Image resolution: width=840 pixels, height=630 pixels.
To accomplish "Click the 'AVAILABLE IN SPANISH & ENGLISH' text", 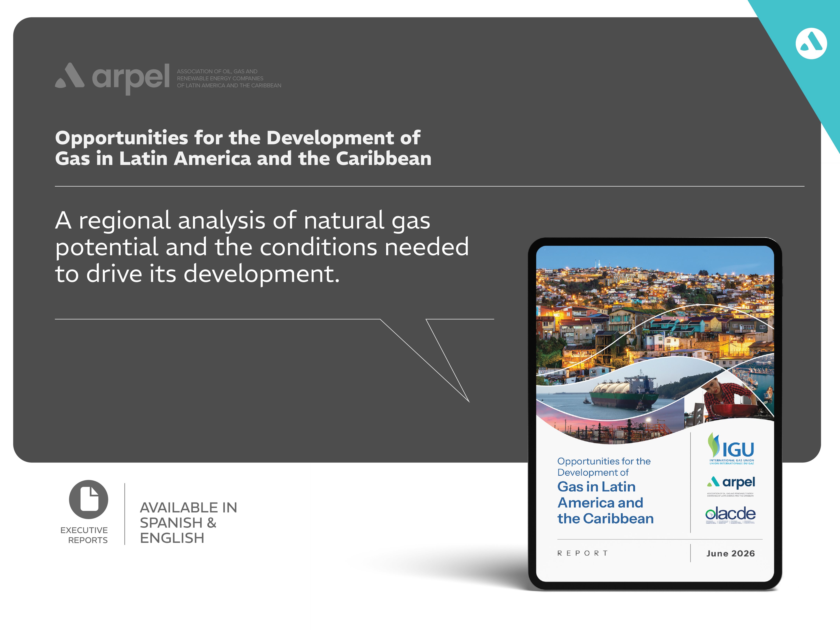I will pyautogui.click(x=188, y=523).
